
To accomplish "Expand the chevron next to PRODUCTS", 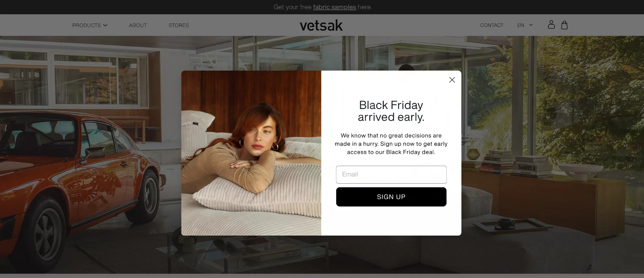I will click(x=105, y=25).
